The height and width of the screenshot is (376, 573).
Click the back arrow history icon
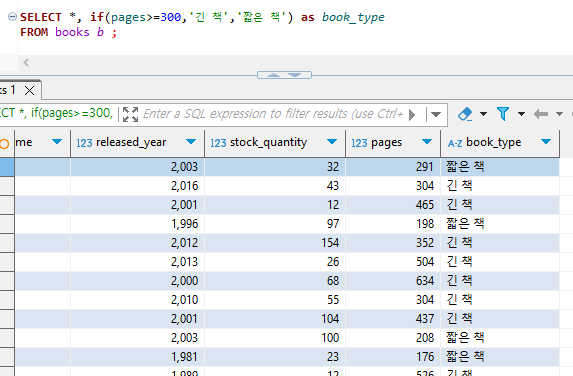(541, 114)
